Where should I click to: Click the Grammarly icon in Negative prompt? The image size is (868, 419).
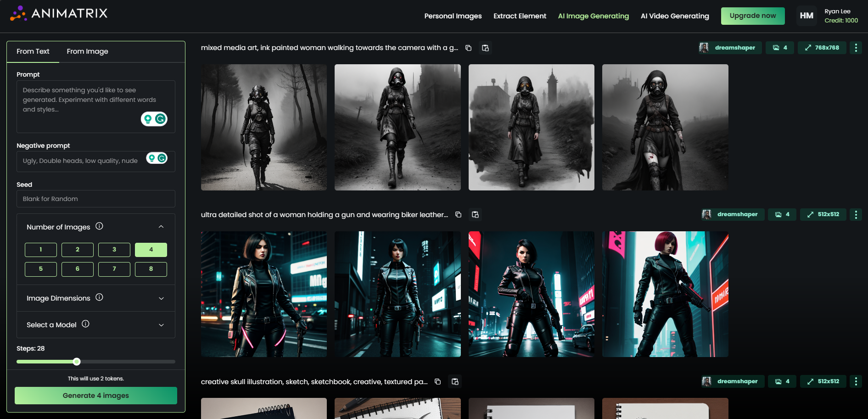(162, 158)
